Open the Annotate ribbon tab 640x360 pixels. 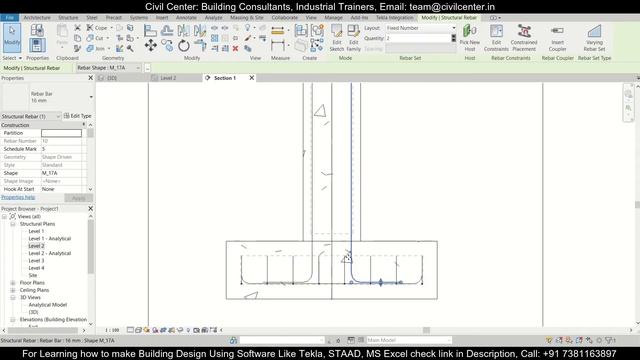[x=186, y=18]
